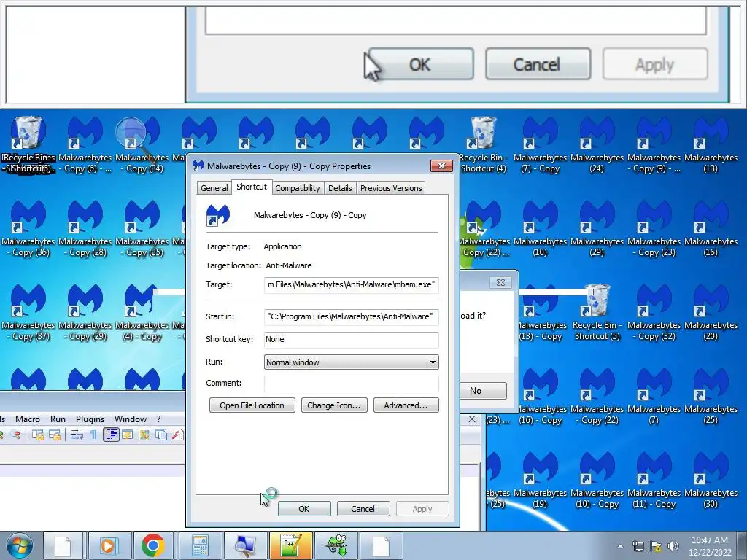
Task: Toggle synchronize vertical scrolling in Notepad++ toolbar
Action: click(x=38, y=435)
